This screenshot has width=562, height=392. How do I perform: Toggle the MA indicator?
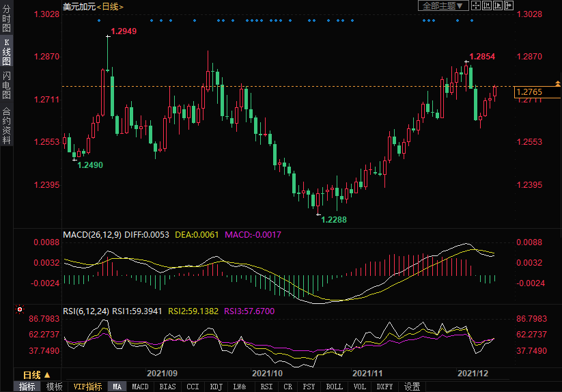117,387
